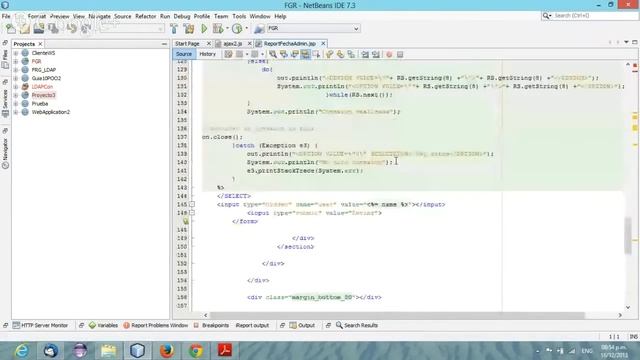Collapse code fold at line 145
This screenshot has width=640, height=360.
192,204
